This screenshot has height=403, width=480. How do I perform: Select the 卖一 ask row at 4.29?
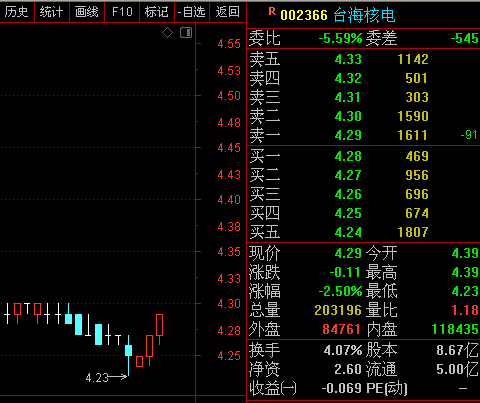coord(363,135)
